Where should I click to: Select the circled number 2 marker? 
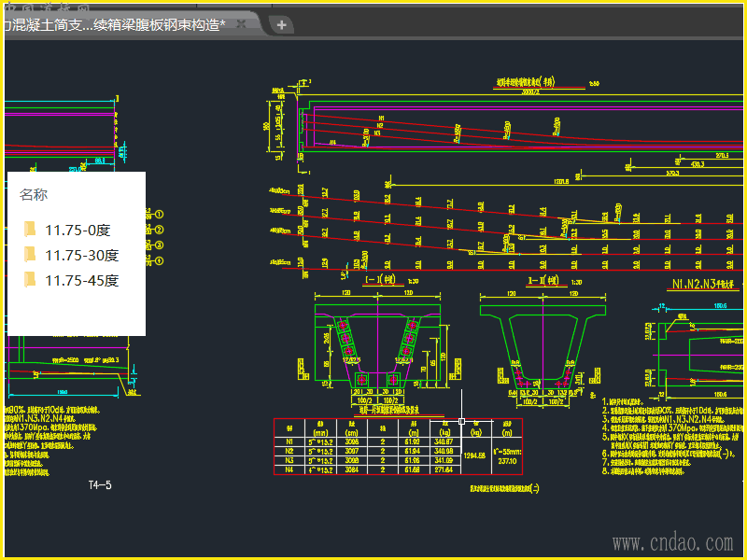(x=160, y=230)
